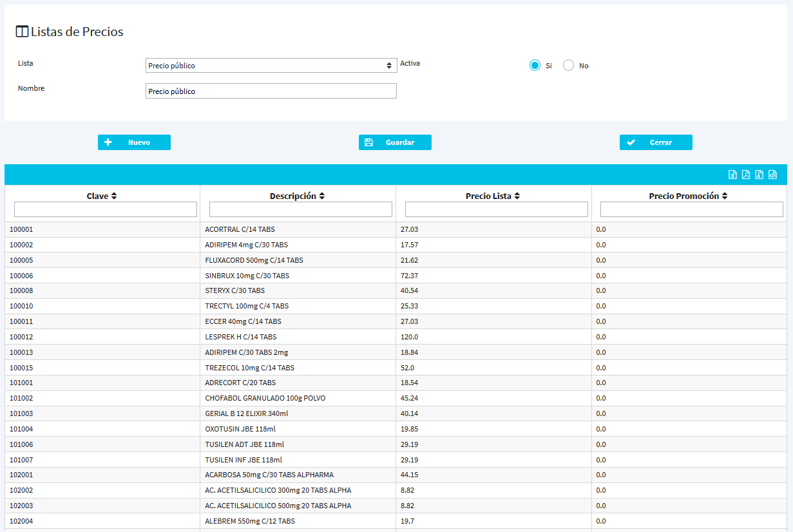Sort by Descripción column arrows
The width and height of the screenshot is (793, 532).
pyautogui.click(x=322, y=196)
